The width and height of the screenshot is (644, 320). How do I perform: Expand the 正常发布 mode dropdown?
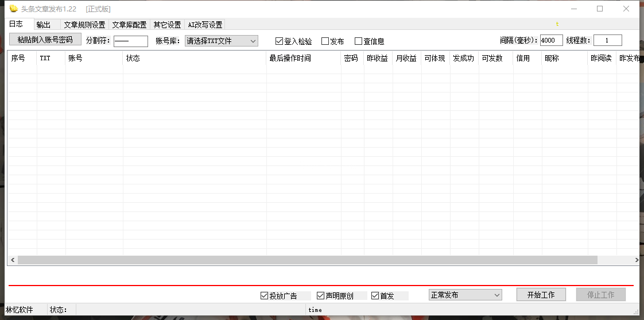465,295
